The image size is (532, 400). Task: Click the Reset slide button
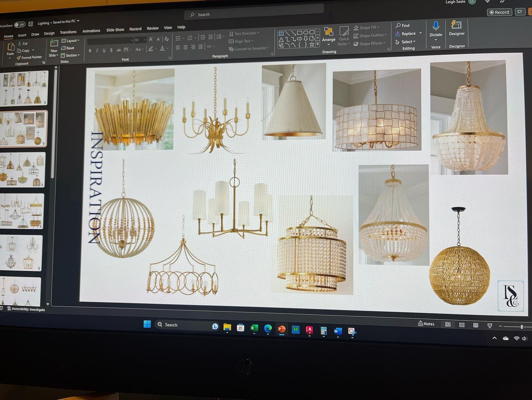[x=68, y=48]
